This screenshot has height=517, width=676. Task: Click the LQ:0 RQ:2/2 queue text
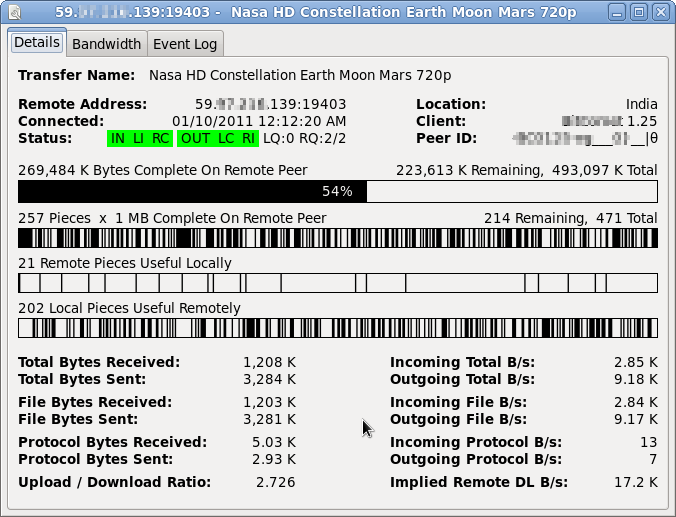tap(304, 138)
